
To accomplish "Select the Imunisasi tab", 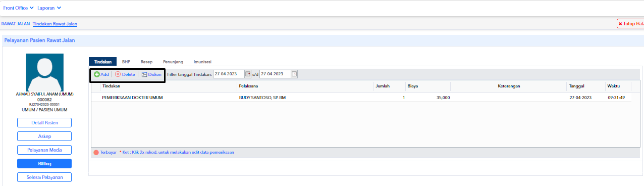I will [202, 61].
